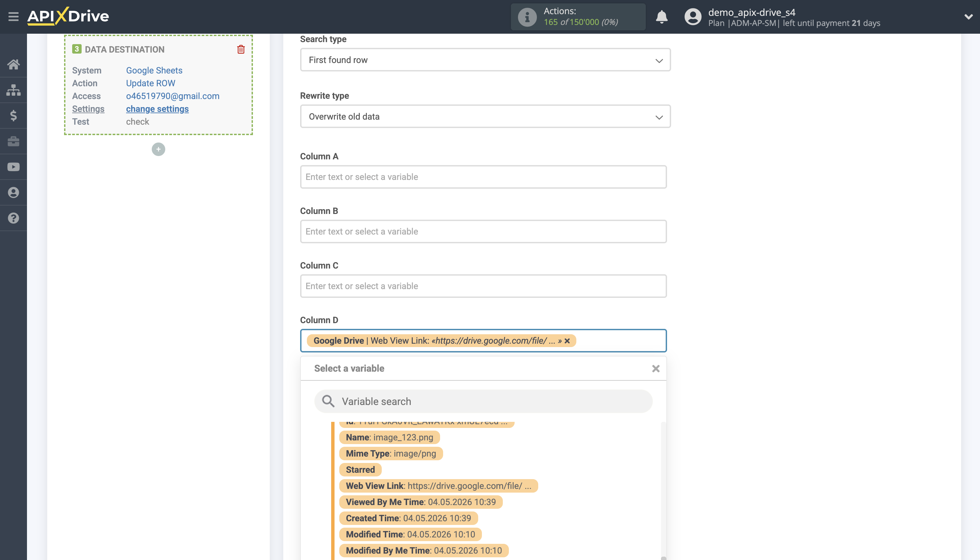
Task: Delete the Data Destination block
Action: [241, 49]
